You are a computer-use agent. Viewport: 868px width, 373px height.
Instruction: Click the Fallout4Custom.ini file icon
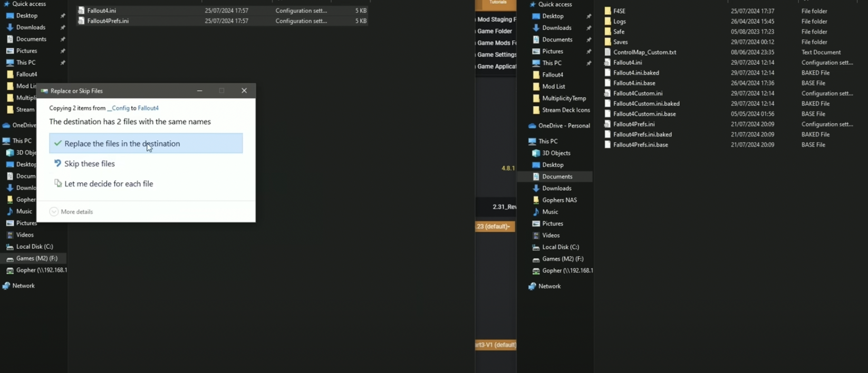pyautogui.click(x=607, y=93)
